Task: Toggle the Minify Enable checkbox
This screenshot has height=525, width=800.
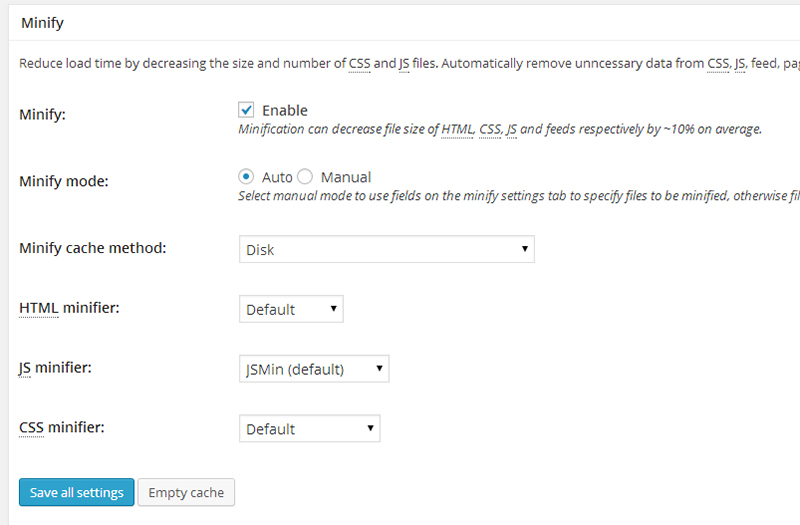Action: pyautogui.click(x=246, y=110)
